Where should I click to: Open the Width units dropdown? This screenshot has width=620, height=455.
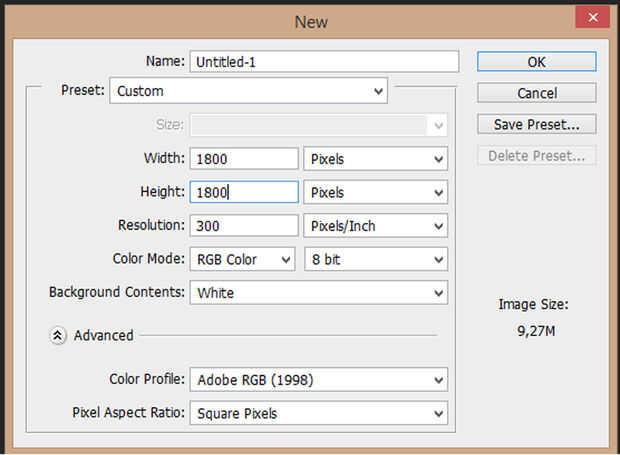(375, 159)
